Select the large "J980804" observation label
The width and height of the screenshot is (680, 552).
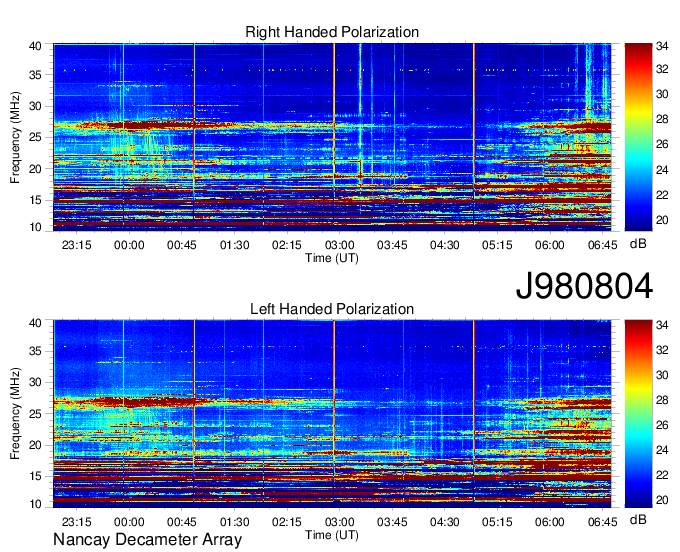[x=584, y=286]
